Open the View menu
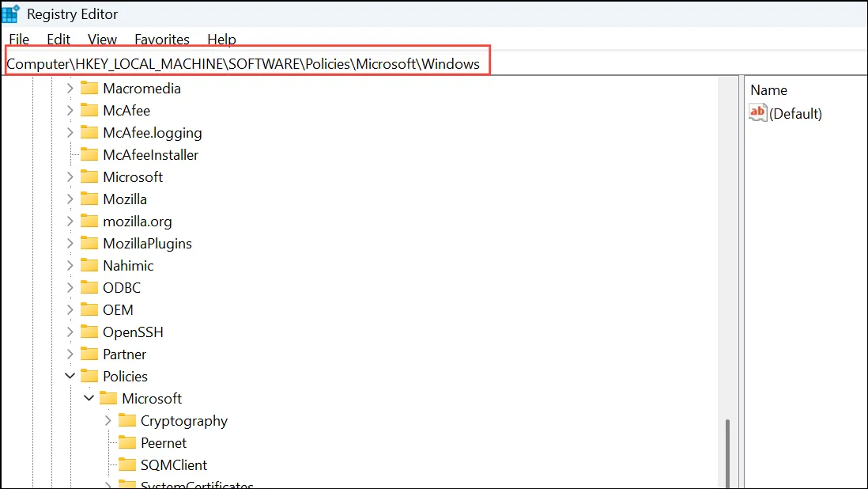This screenshot has height=489, width=868. [103, 40]
